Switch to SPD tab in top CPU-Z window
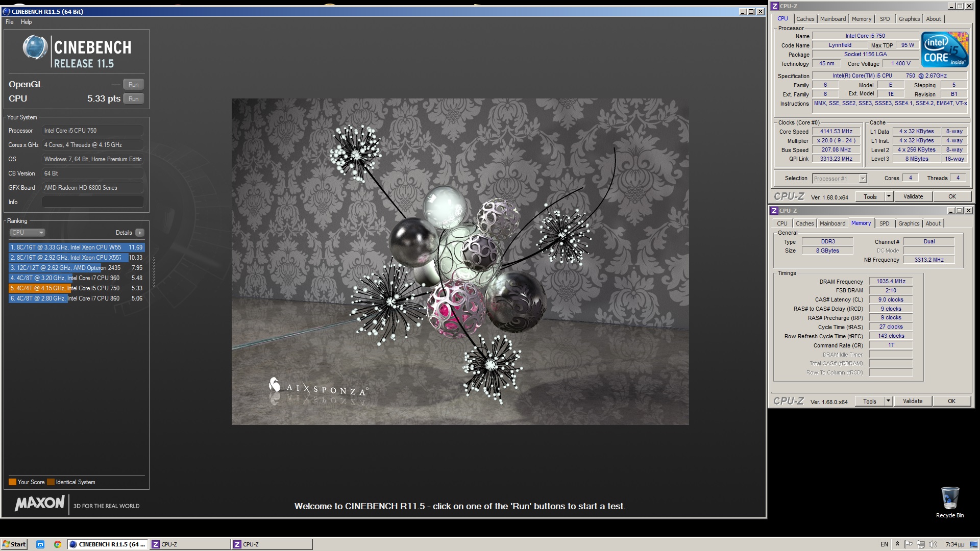The image size is (980, 551). (885, 19)
